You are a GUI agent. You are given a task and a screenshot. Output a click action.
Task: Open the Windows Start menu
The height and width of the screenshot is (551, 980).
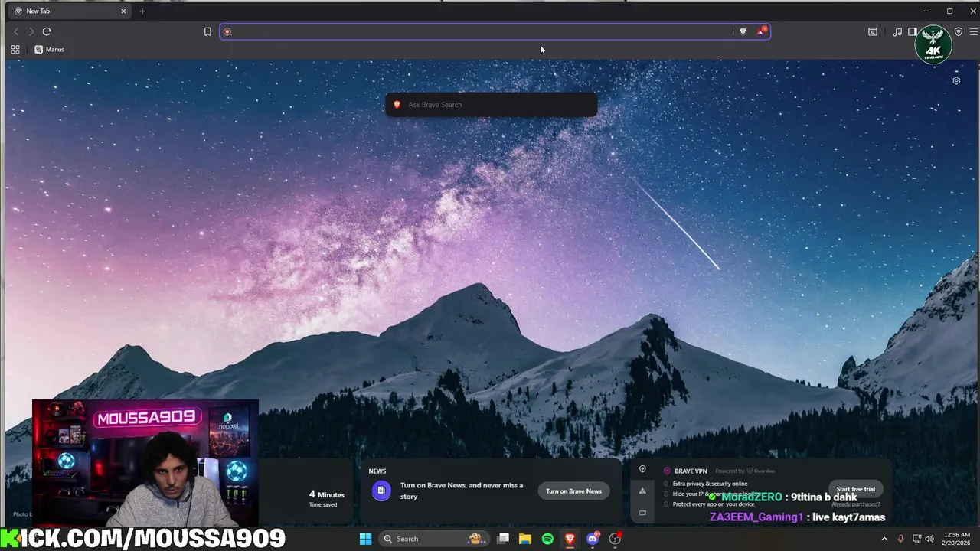[x=365, y=539]
